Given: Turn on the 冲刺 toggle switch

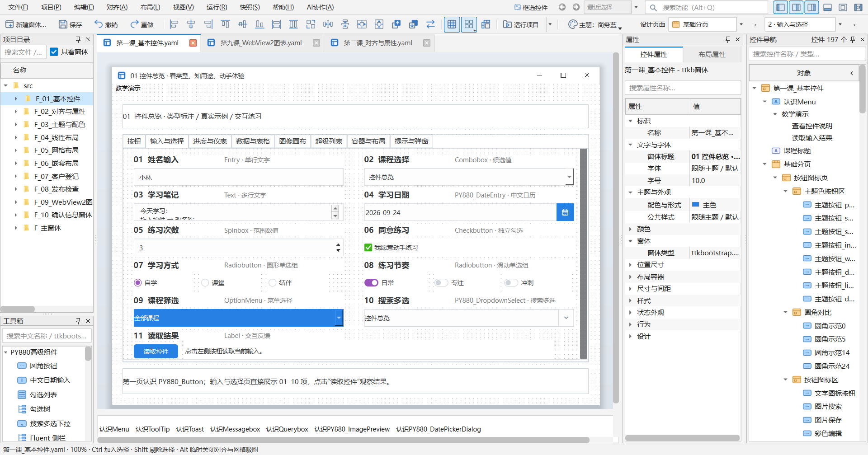Looking at the screenshot, I should click(x=511, y=283).
